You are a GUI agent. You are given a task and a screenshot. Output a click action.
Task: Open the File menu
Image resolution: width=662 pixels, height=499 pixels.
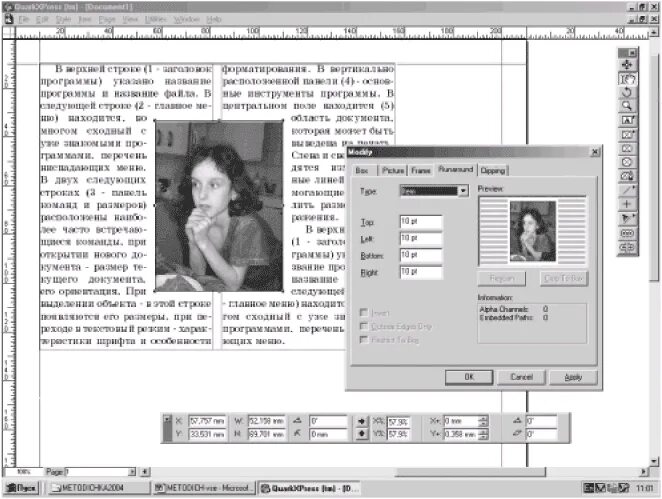[24, 19]
